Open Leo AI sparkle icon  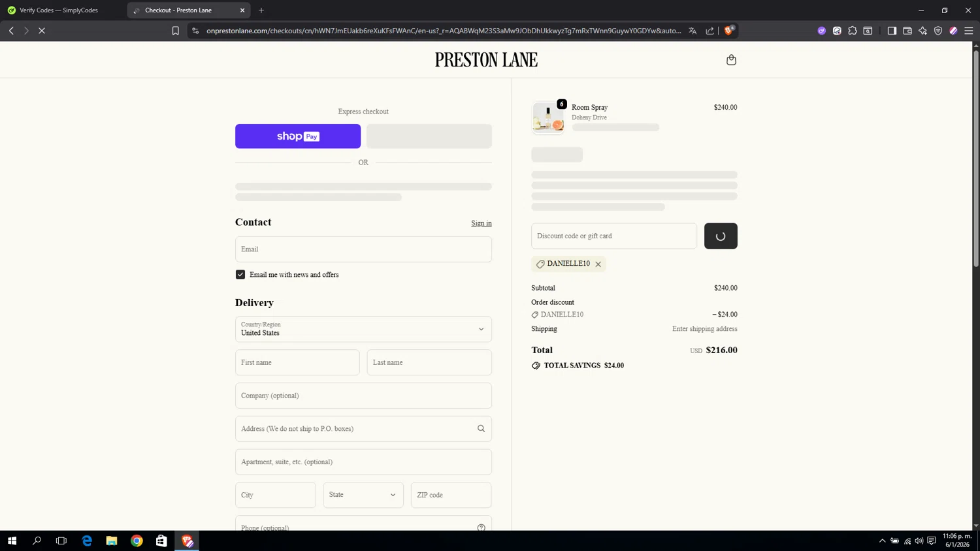click(923, 31)
